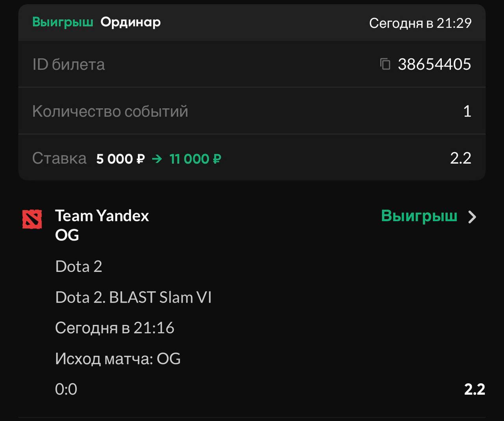
Task: Click the match time Сегодня в 21:16
Action: pos(115,328)
